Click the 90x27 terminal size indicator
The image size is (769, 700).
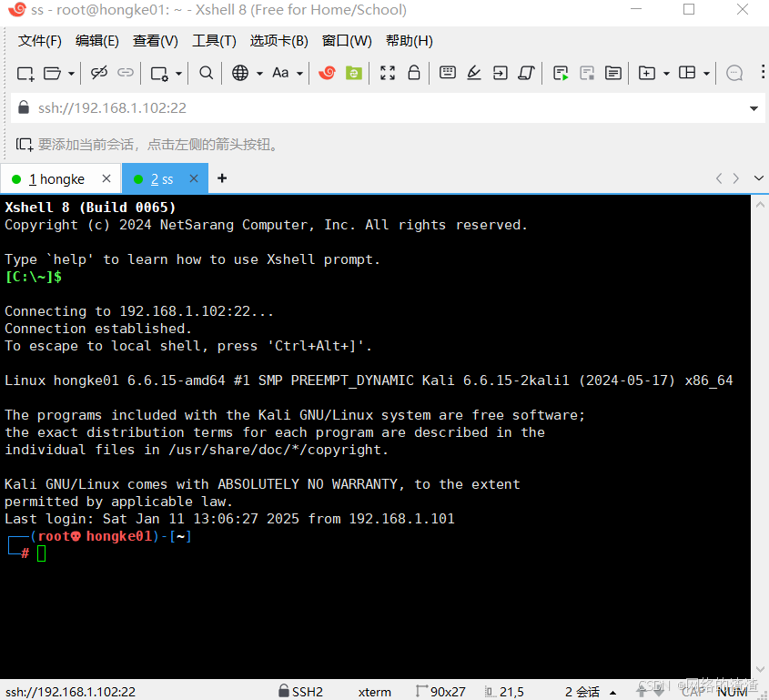(440, 692)
